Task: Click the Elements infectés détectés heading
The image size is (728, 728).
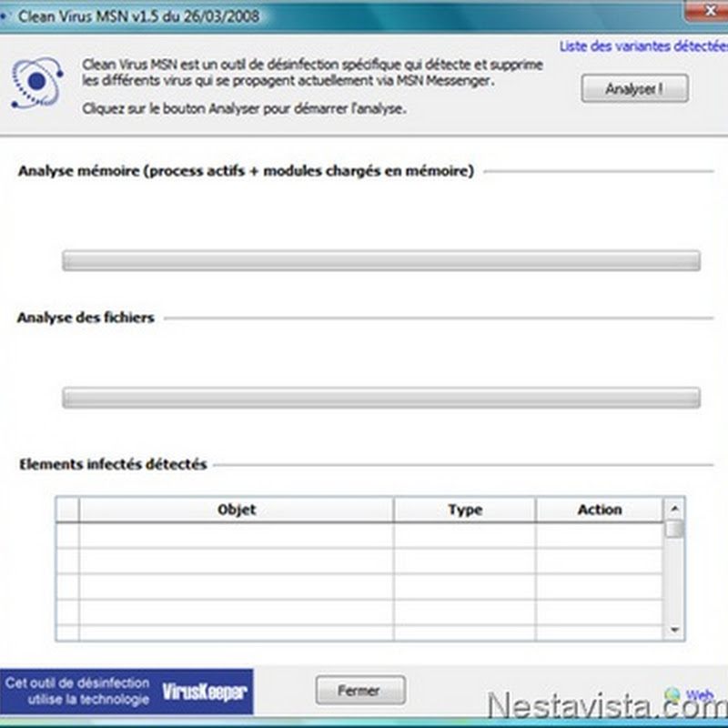Action: click(113, 464)
